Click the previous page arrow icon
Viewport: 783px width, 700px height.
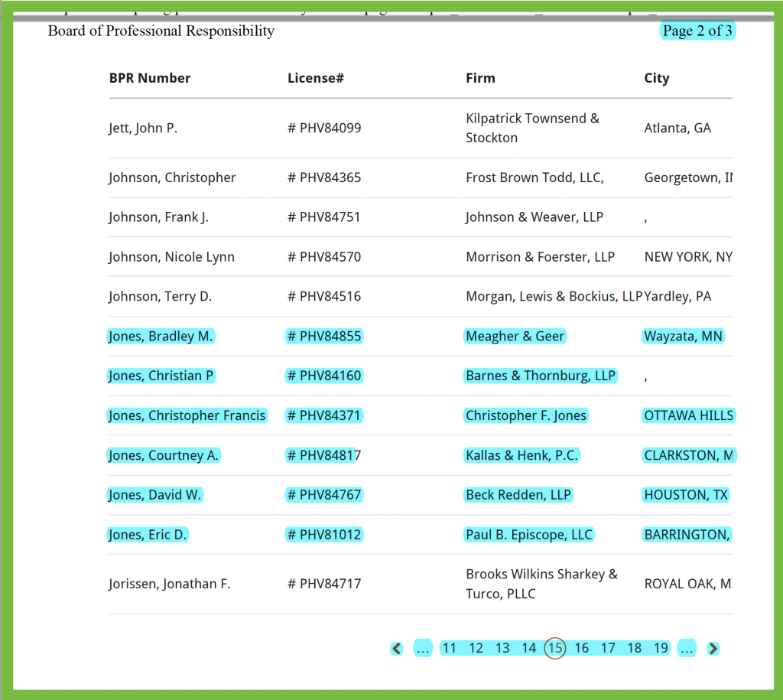pos(396,648)
